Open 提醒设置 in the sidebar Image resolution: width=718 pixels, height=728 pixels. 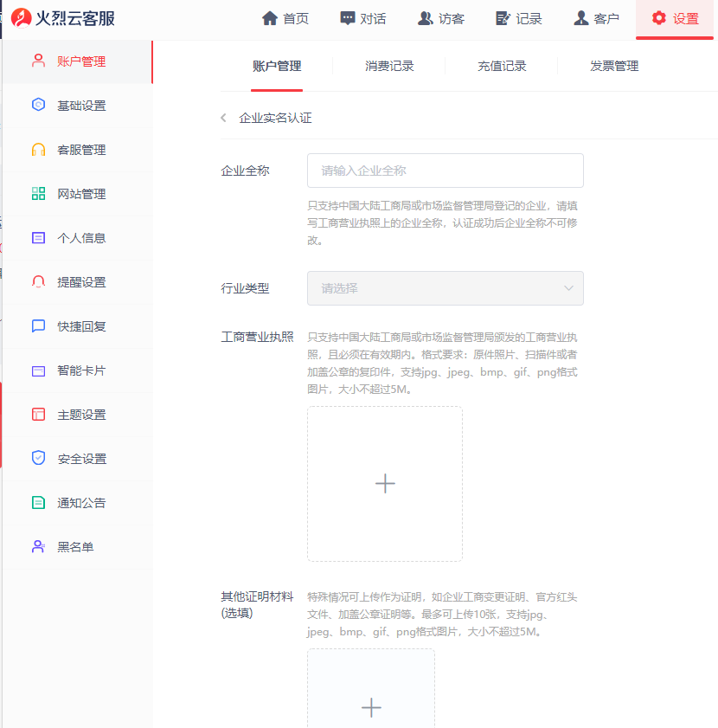[x=78, y=282]
